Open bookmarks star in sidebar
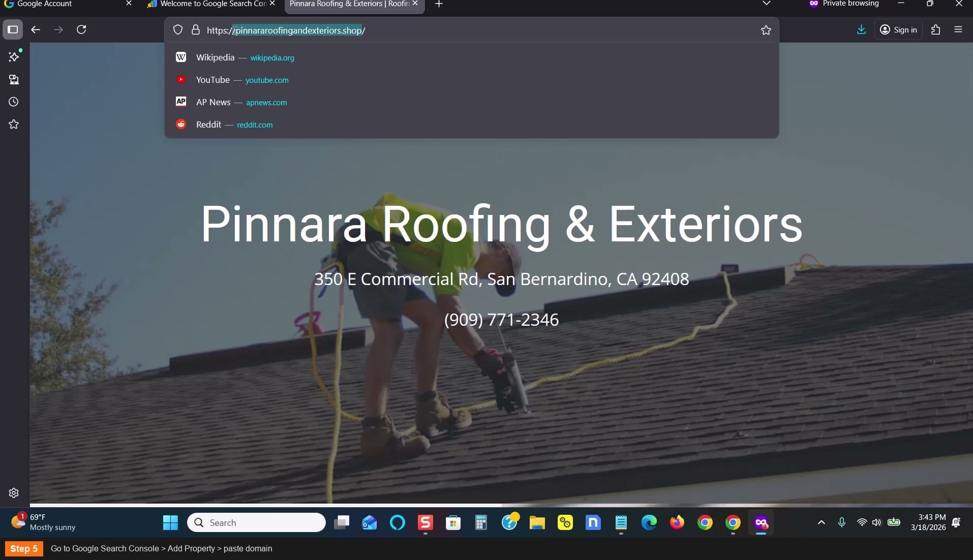This screenshot has height=560, width=973. [x=14, y=124]
